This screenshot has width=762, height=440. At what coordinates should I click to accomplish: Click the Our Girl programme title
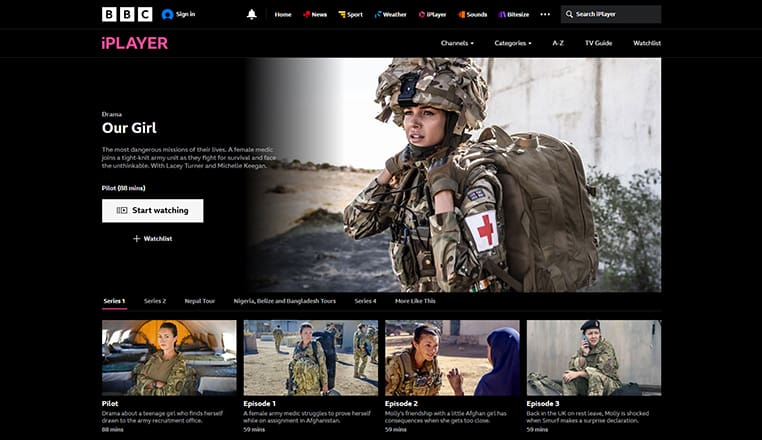coord(129,128)
